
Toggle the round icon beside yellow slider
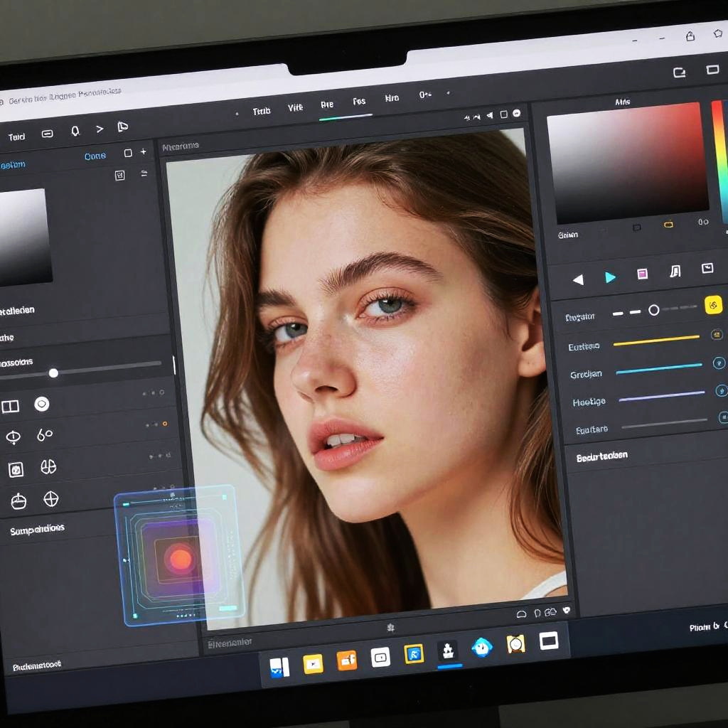(x=717, y=335)
